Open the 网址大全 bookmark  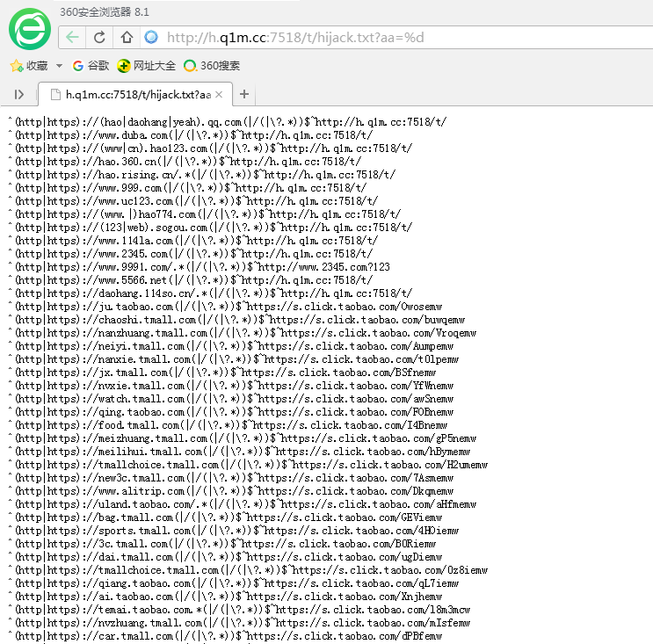pyautogui.click(x=146, y=66)
